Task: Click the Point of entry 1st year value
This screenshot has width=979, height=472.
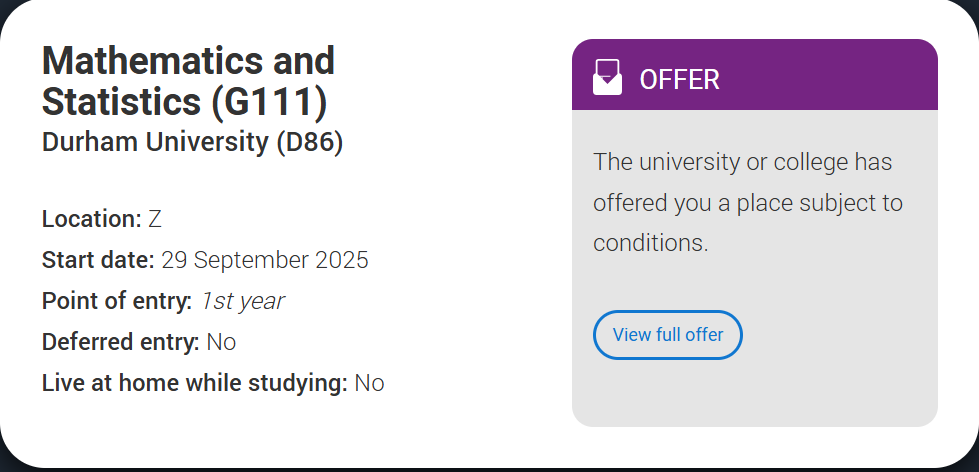Action: [x=242, y=302]
